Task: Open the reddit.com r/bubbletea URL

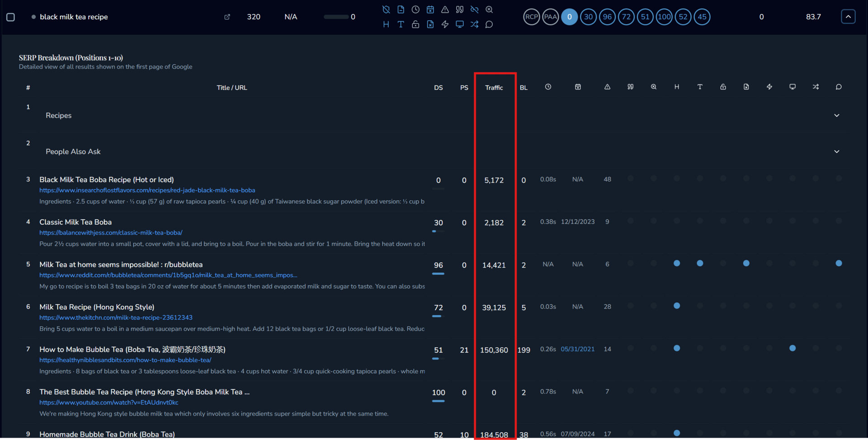Action: coord(168,275)
